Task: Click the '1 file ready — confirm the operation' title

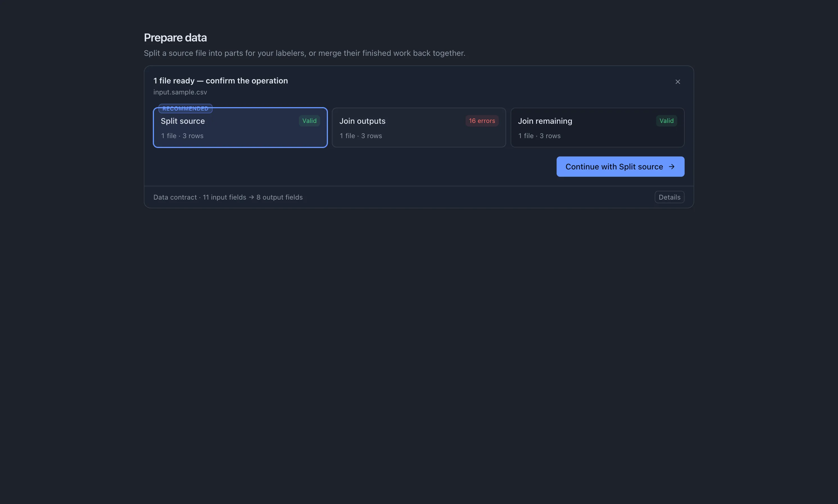Action: point(220,81)
